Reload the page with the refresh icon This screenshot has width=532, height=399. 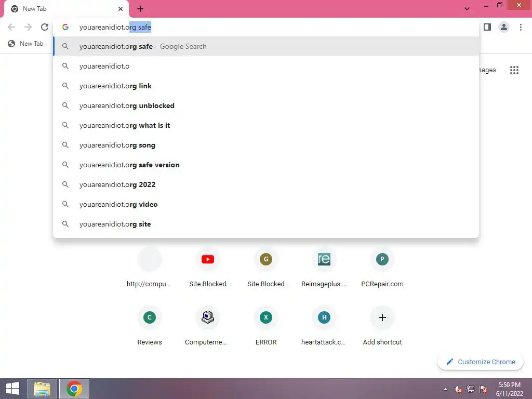[45, 27]
